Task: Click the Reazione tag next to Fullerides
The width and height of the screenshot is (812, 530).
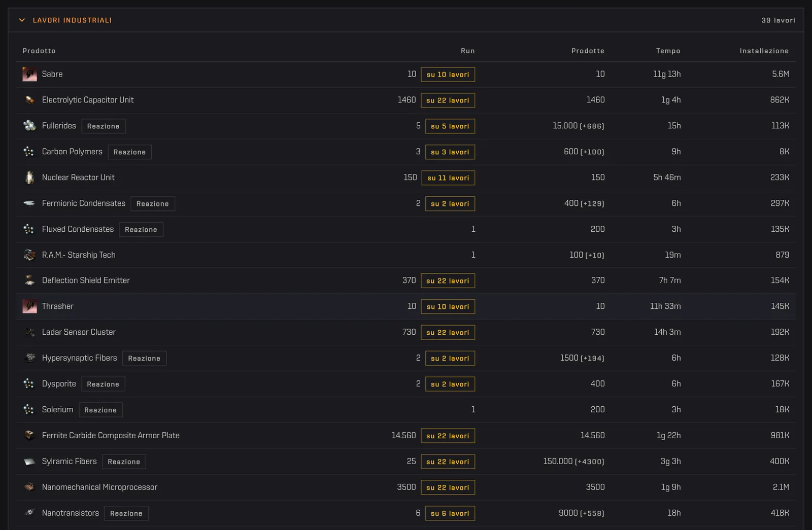Action: click(x=104, y=126)
